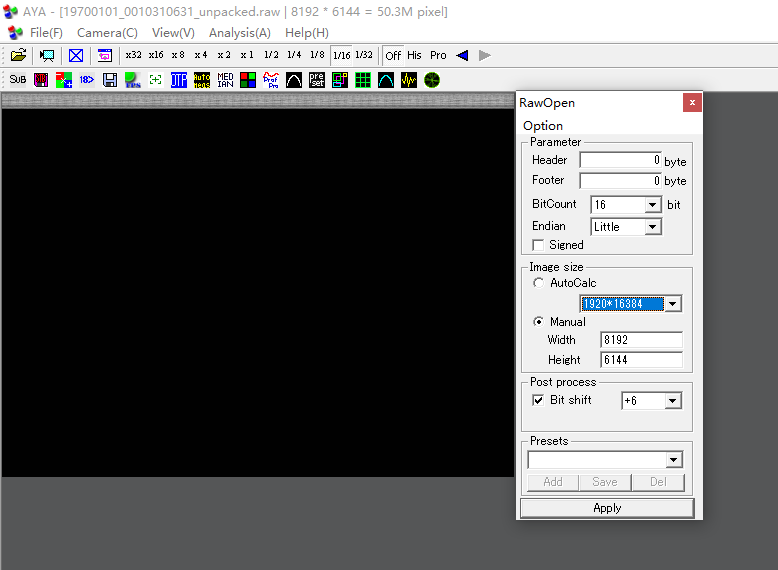Click the MEDIAN filter icon

click(225, 80)
